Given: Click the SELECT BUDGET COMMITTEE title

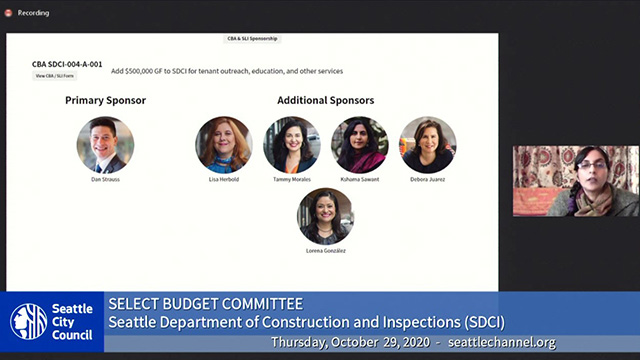Looking at the screenshot, I should coord(206,304).
